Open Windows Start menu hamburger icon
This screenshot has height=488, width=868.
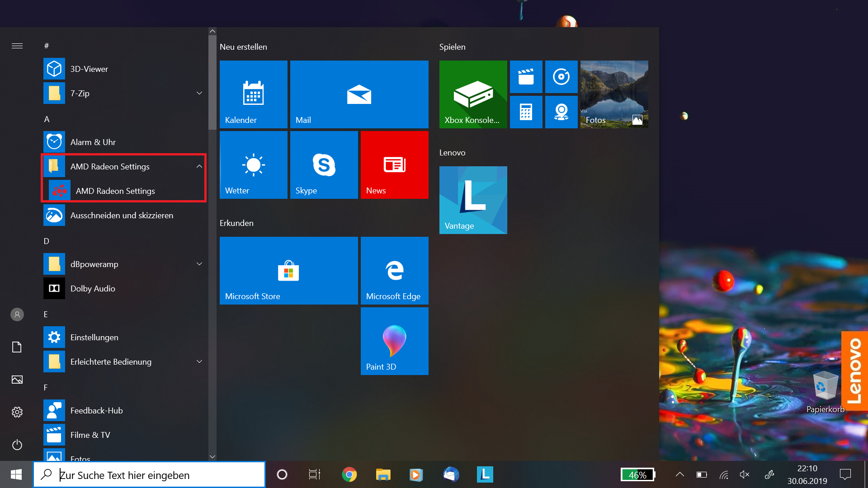[17, 46]
